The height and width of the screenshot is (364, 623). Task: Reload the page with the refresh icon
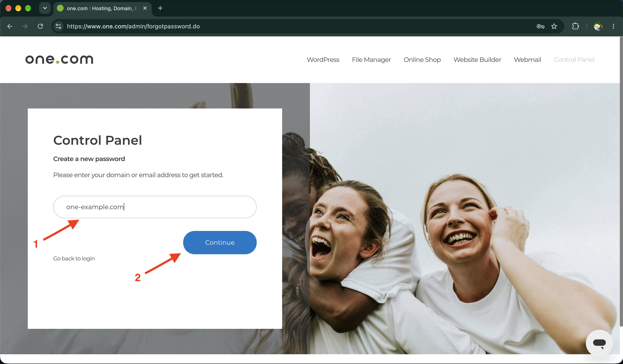(x=40, y=26)
